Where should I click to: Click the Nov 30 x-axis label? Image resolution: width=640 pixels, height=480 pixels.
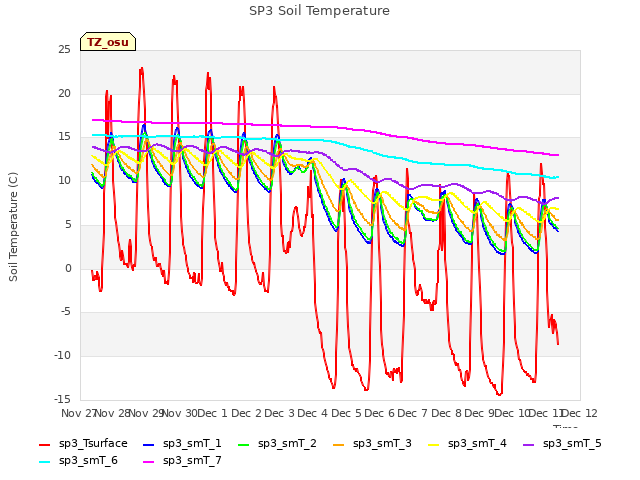[180, 413]
